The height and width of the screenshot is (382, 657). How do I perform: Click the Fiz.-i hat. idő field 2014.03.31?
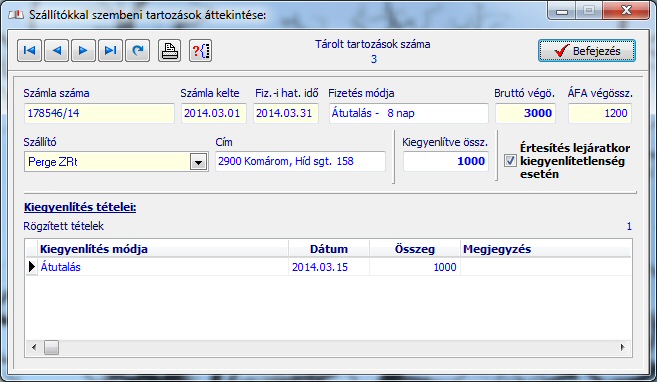point(286,113)
